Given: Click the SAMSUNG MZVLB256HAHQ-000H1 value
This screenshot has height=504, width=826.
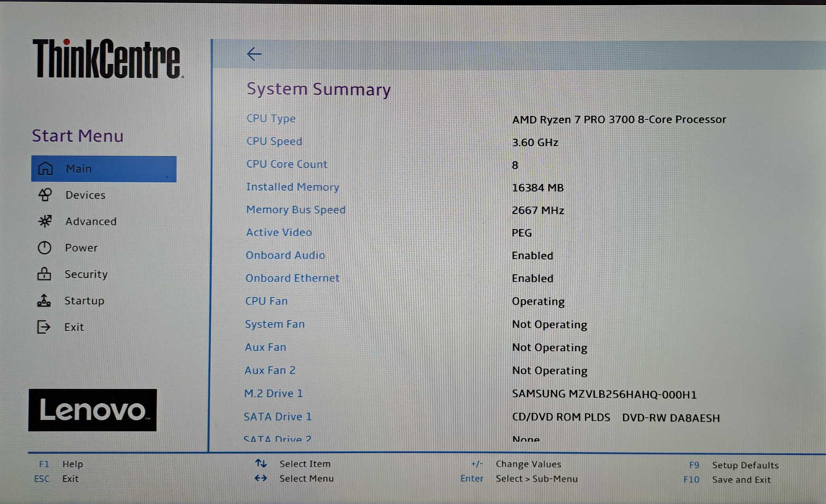Looking at the screenshot, I should pos(604,394).
